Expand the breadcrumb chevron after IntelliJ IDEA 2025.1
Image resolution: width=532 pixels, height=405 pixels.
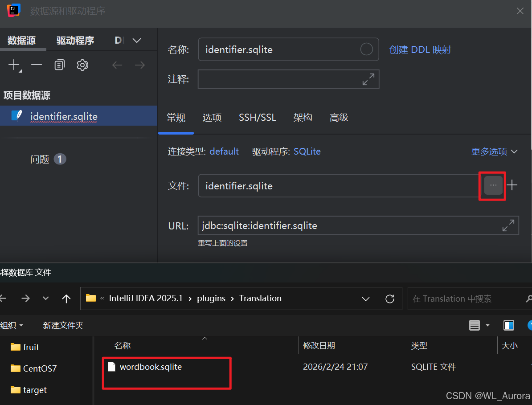pyautogui.click(x=190, y=299)
